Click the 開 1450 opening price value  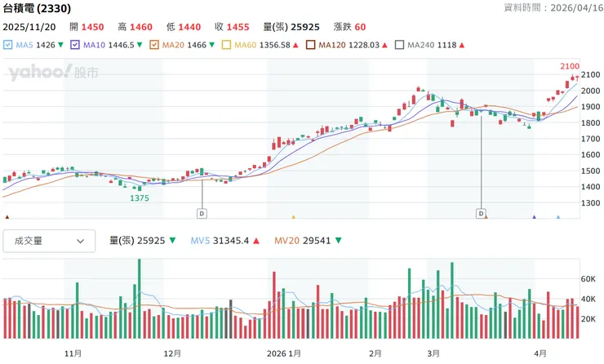tap(87, 27)
